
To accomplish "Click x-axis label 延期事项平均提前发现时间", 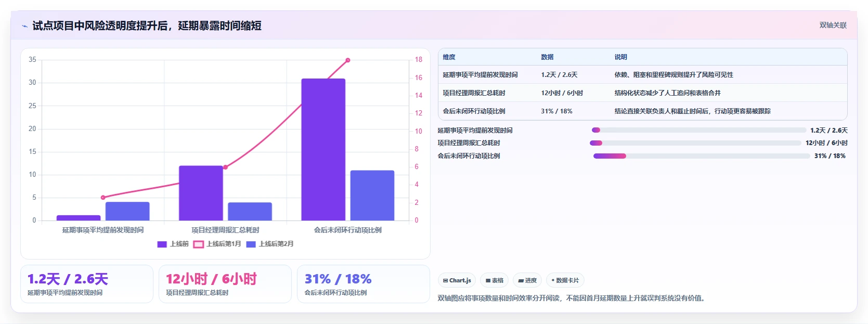I will (x=103, y=230).
